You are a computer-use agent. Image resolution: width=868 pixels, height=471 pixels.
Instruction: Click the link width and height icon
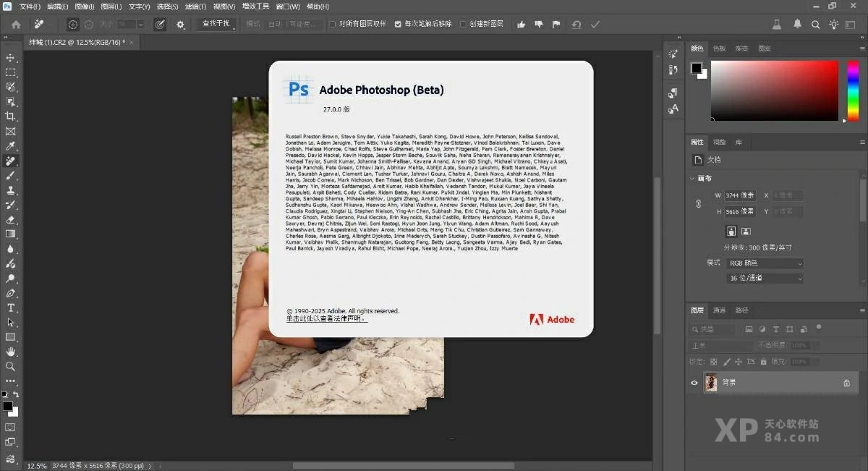coord(698,204)
